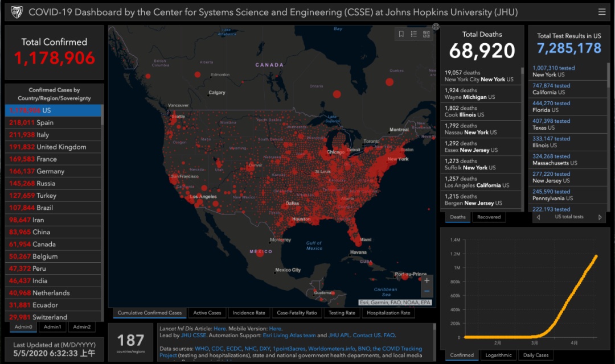The width and height of the screenshot is (615, 364).
Task: Go to next panel after US total tests
Action: click(x=600, y=217)
